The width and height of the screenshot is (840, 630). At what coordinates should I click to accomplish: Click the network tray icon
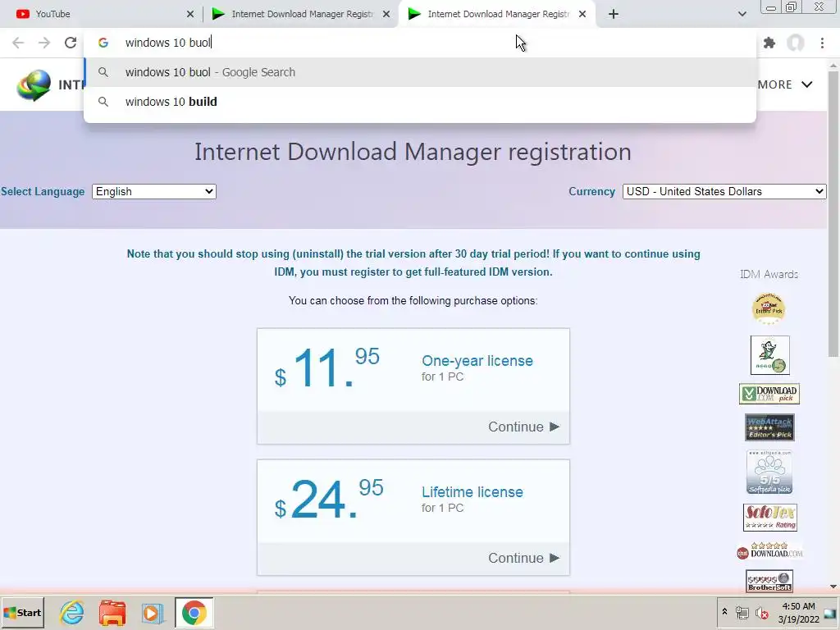click(742, 613)
